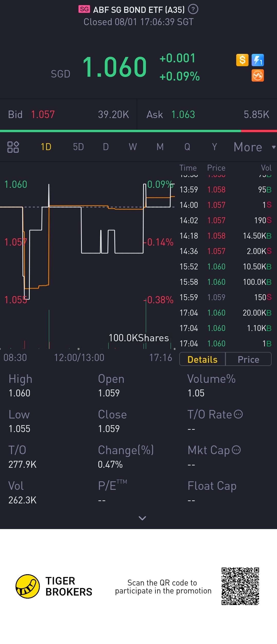This screenshot has width=277, height=644.
Task: Tap the green-red bid/ask ratio bar
Action: click(138, 131)
